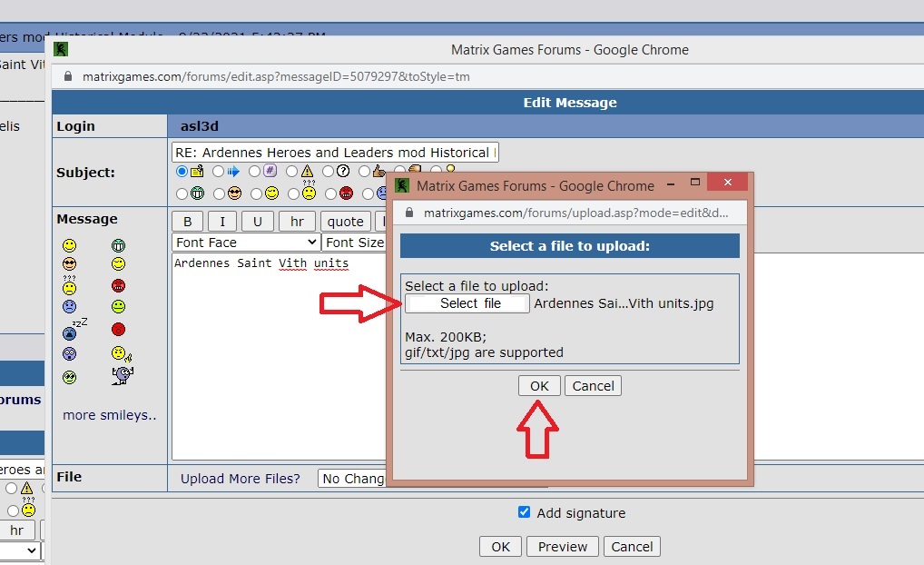This screenshot has height=565, width=924.
Task: Insert the winking smiley in Message panel
Action: click(118, 263)
